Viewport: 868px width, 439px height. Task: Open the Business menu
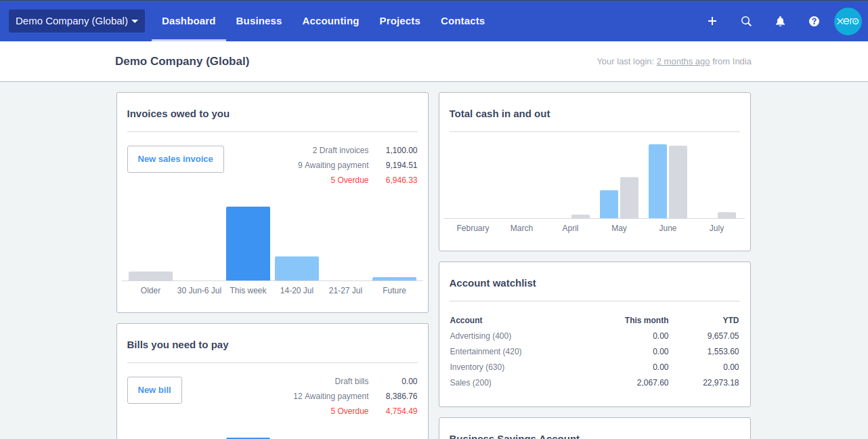click(x=259, y=21)
